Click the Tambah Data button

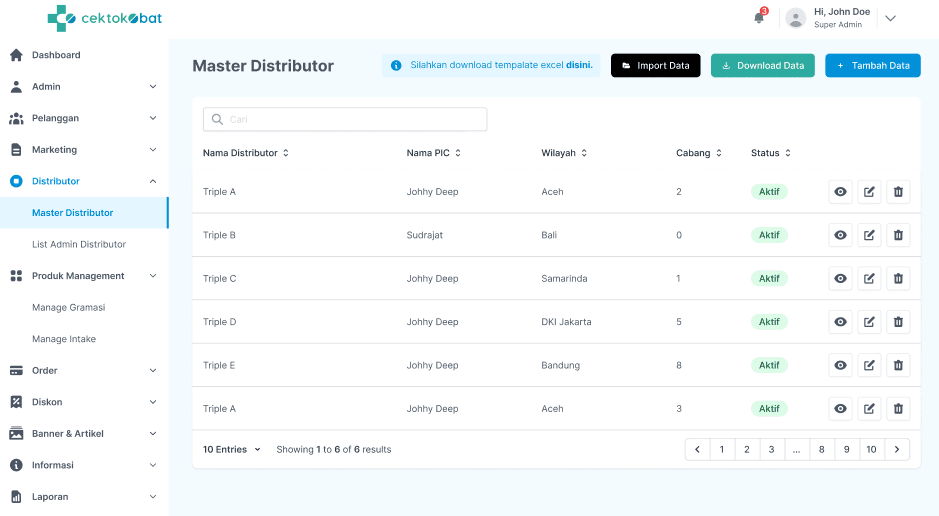click(872, 66)
